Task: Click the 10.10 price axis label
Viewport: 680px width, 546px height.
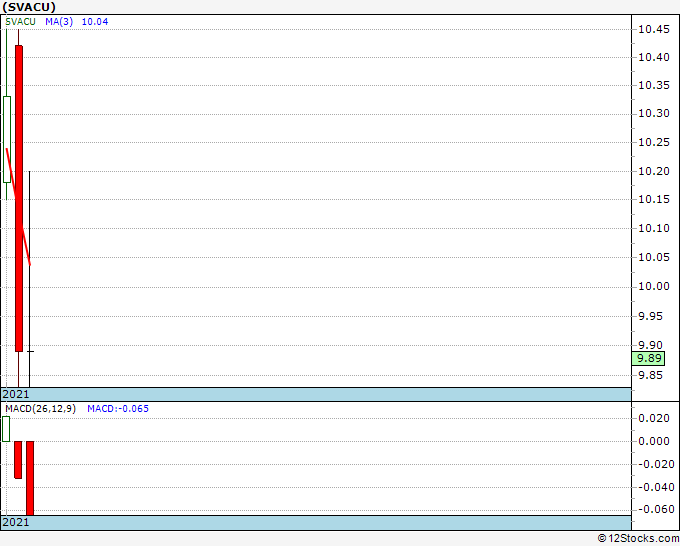Action: [x=654, y=229]
